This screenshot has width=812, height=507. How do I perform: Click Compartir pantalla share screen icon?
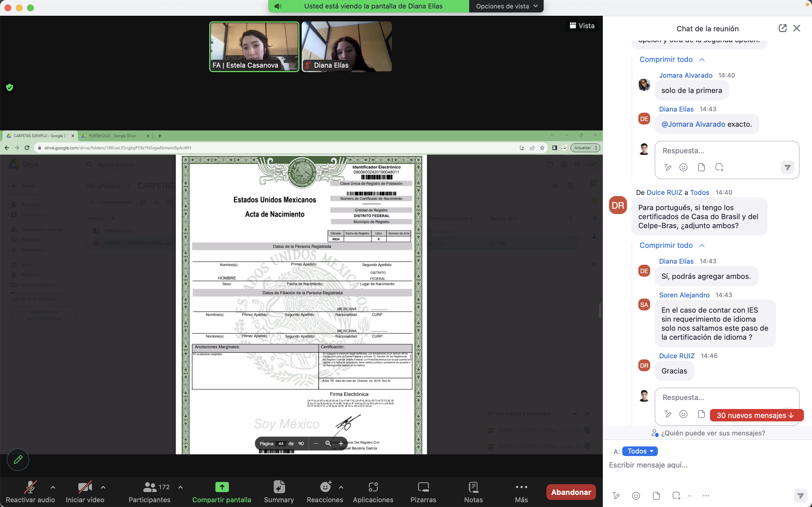point(222,487)
